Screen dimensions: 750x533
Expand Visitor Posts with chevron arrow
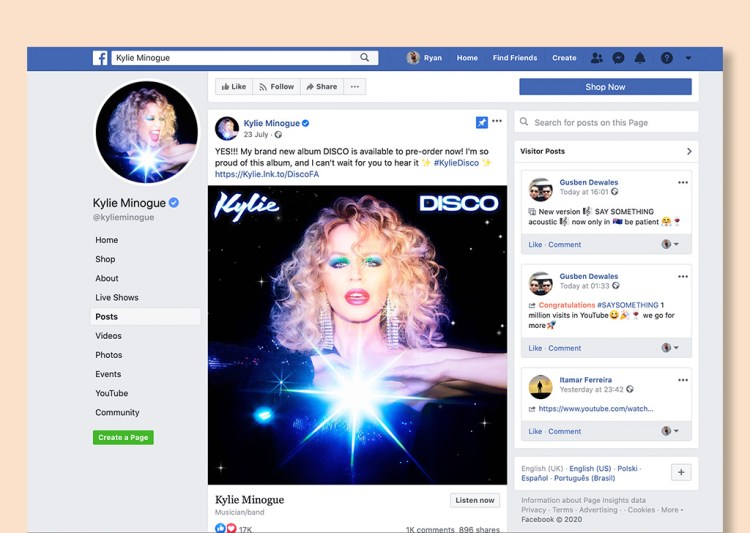(x=689, y=151)
